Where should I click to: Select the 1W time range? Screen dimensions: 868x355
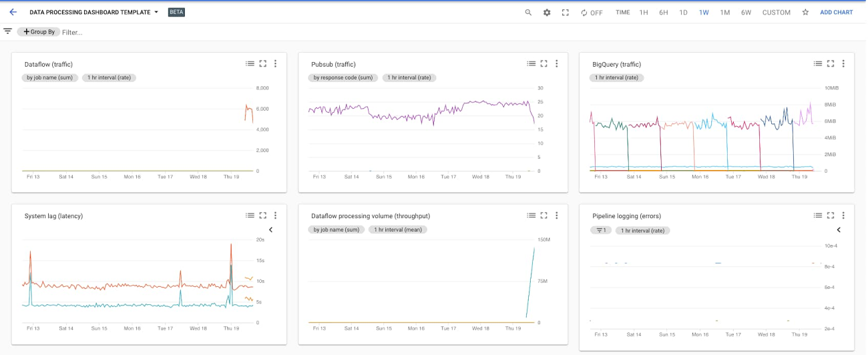point(704,13)
